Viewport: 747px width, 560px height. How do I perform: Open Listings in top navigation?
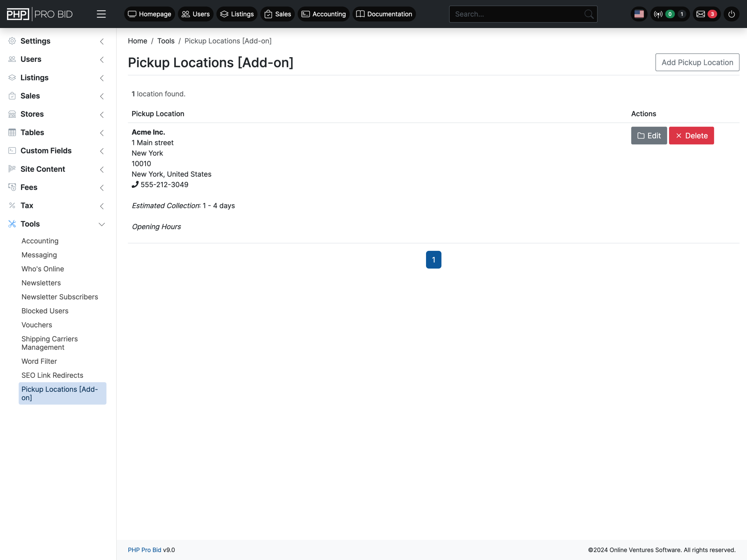pos(237,14)
